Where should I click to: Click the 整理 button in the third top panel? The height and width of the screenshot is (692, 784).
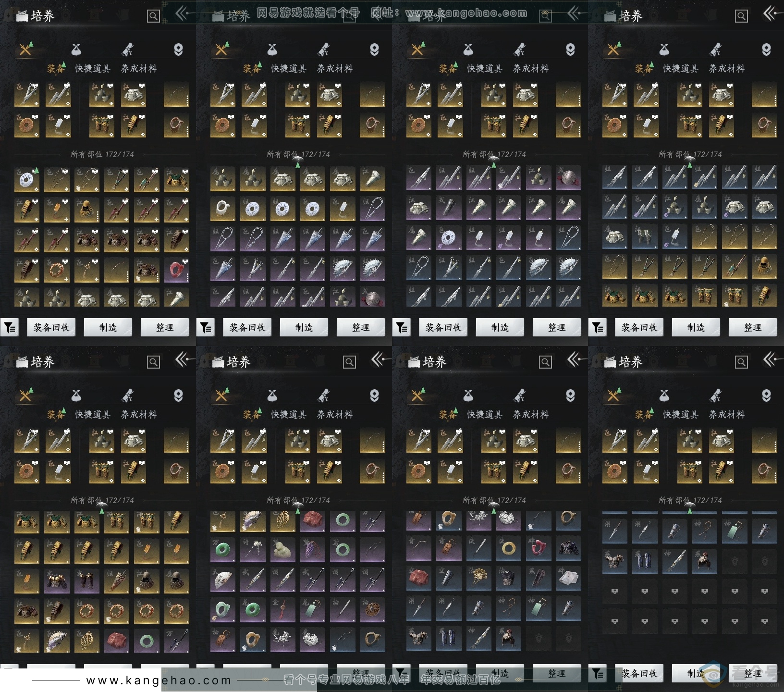click(557, 328)
